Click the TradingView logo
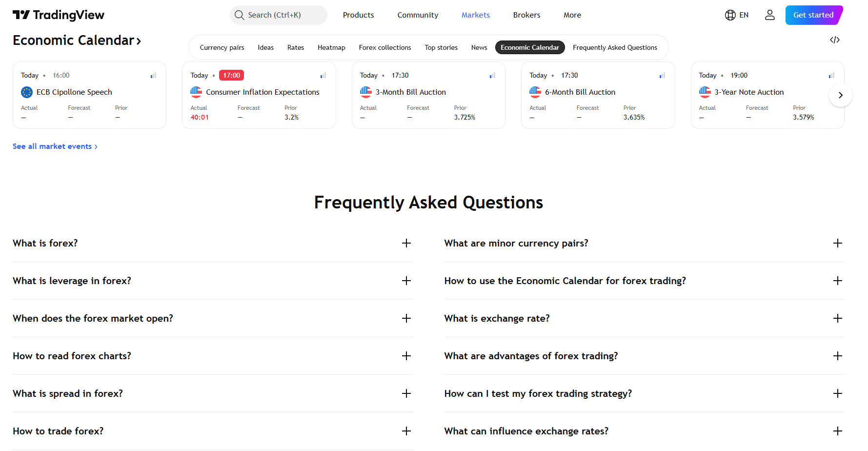 [58, 15]
